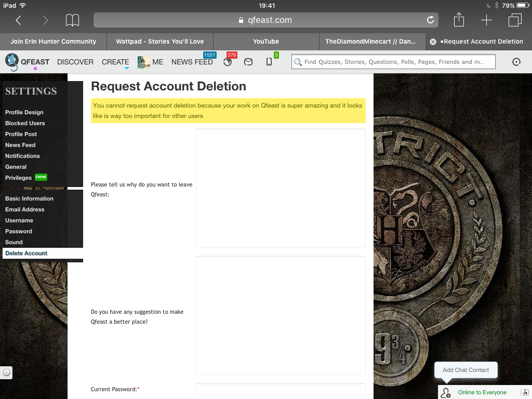Switch to TheDiamondMinecart tab
The image size is (532, 399).
point(372,42)
